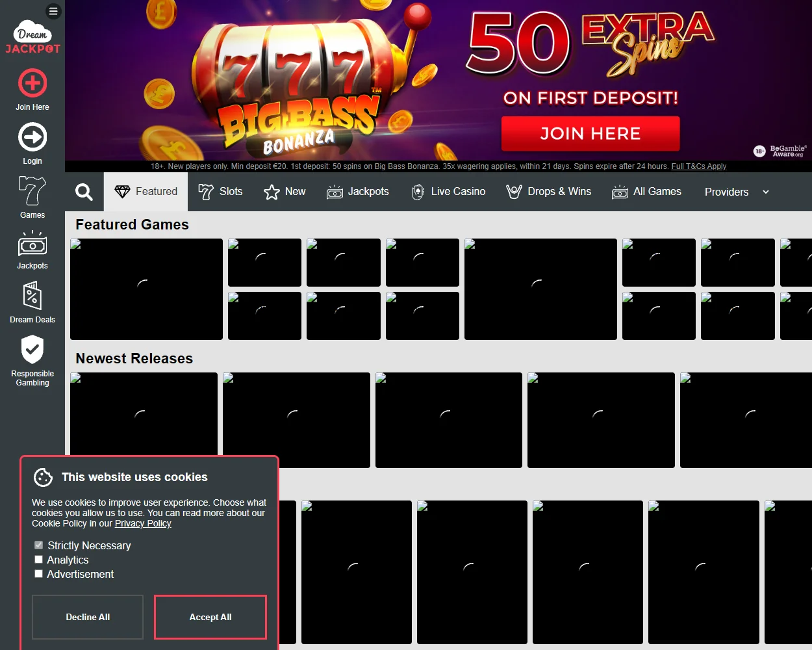Open the first Featured Games thumbnail
The width and height of the screenshot is (812, 650).
tap(146, 289)
